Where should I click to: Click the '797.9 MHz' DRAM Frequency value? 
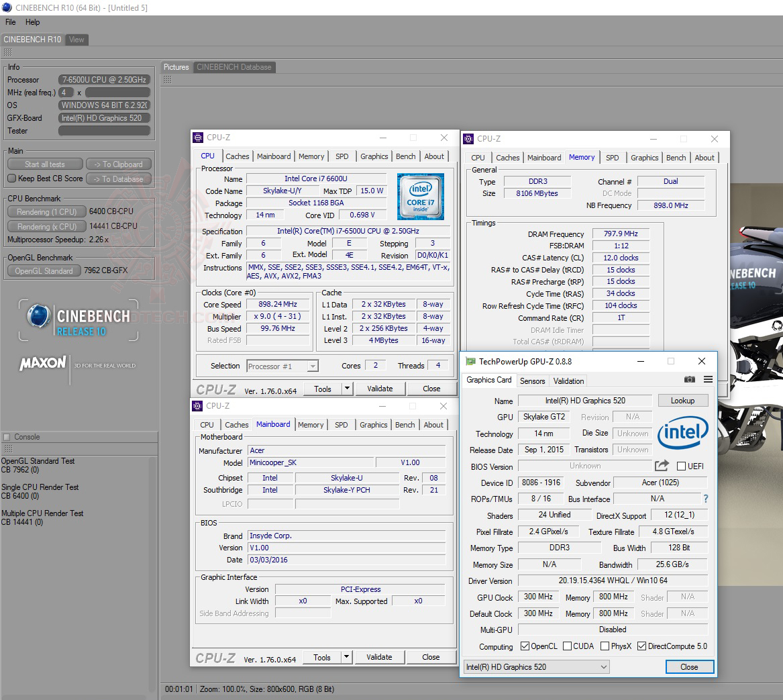pos(621,234)
